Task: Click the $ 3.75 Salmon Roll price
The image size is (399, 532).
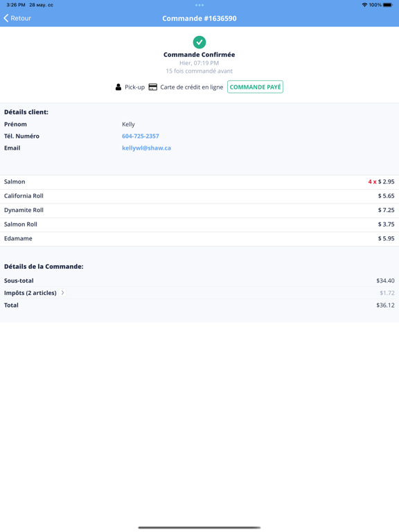Action: pos(386,224)
